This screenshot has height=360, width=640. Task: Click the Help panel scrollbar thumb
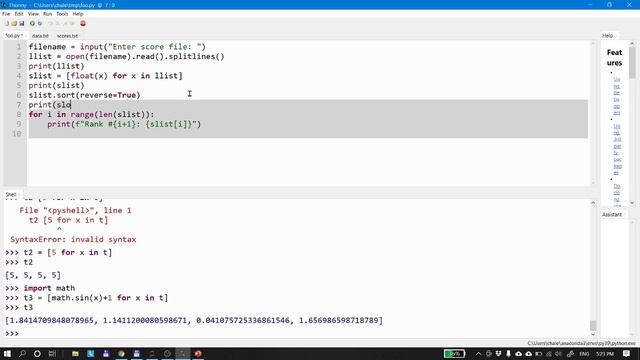point(632,62)
